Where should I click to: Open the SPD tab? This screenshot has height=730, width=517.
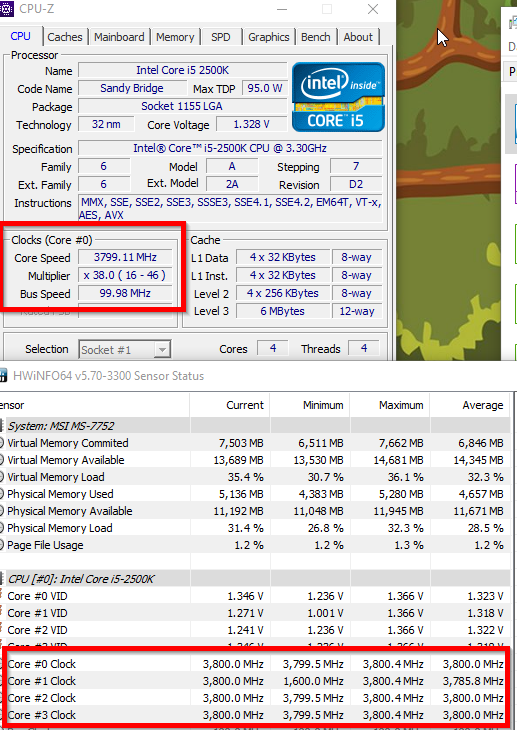point(221,37)
